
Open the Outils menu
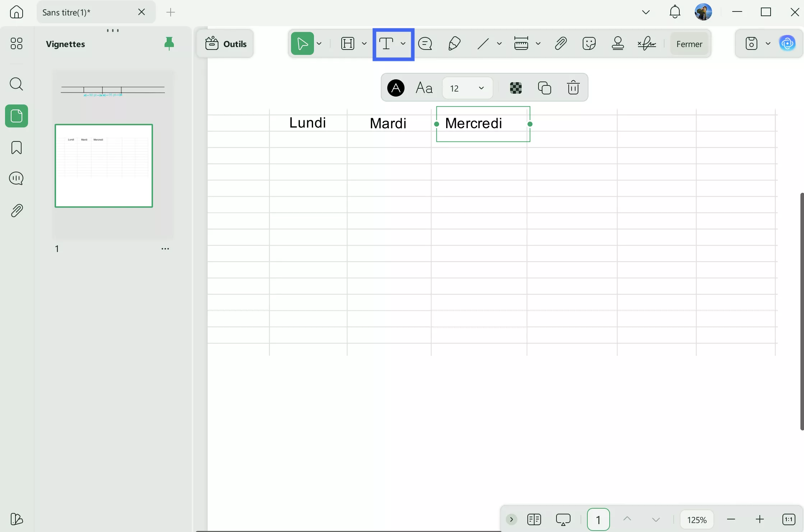[x=226, y=43]
